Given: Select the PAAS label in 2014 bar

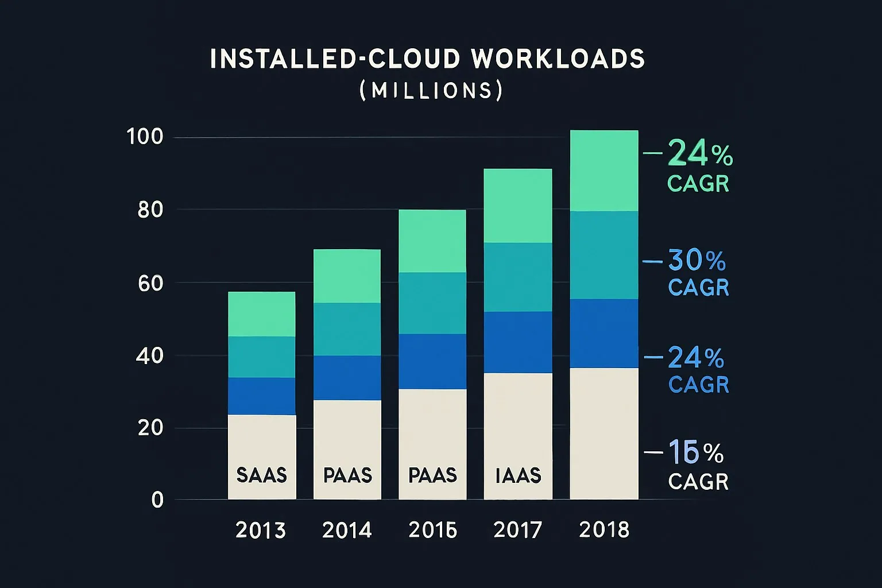Looking at the screenshot, I should 347,475.
